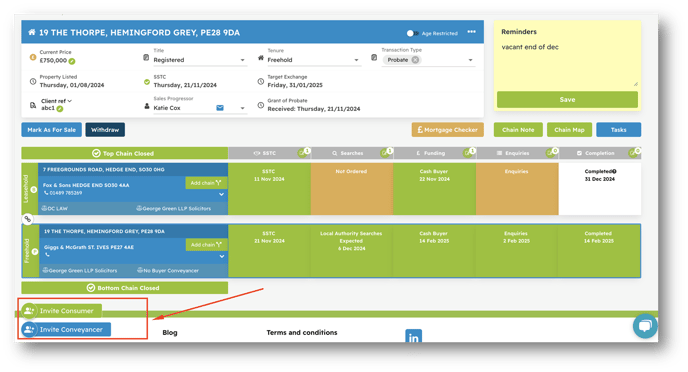This screenshot has width=688, height=372.
Task: Toggle the Age Restricted switch
Action: pos(412,33)
